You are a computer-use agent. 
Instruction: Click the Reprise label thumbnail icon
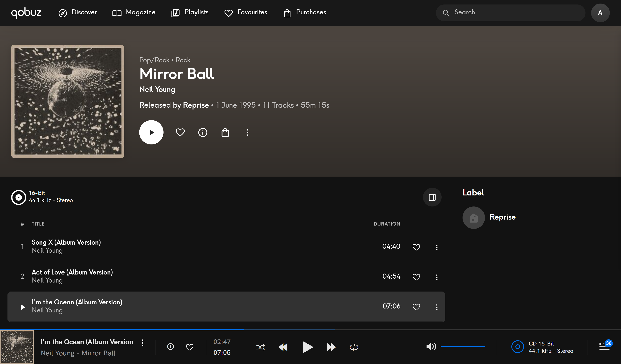click(x=474, y=218)
